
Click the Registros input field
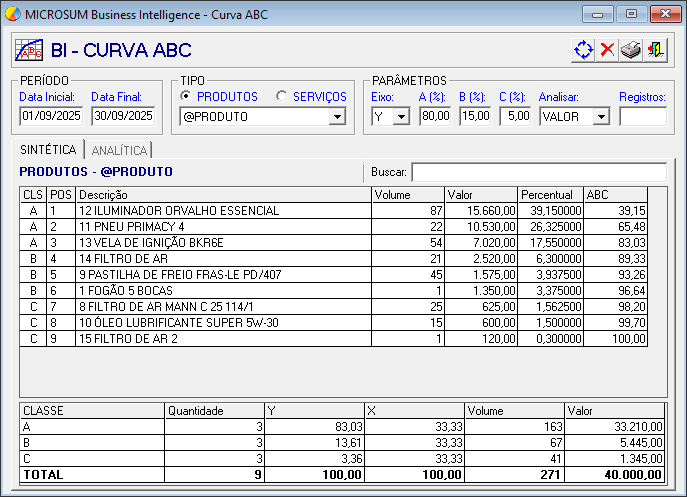643,116
